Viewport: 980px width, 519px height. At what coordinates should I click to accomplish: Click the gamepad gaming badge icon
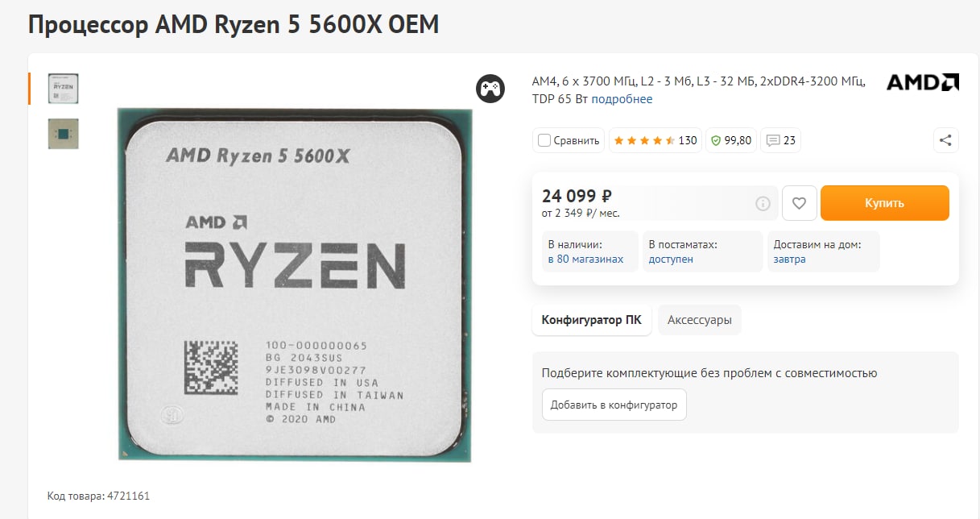[490, 88]
